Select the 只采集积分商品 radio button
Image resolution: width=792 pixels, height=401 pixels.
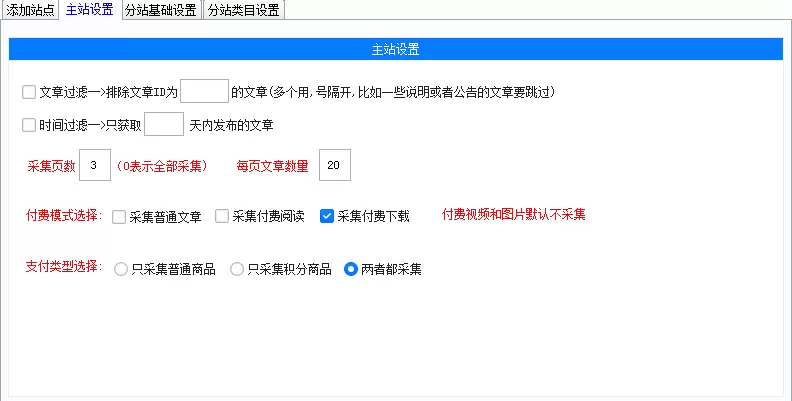tap(237, 270)
